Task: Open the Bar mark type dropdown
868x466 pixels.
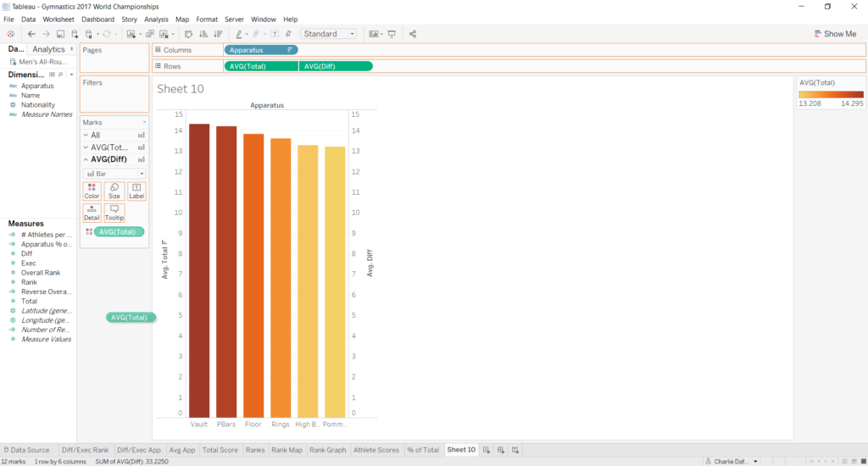Action: (114, 174)
